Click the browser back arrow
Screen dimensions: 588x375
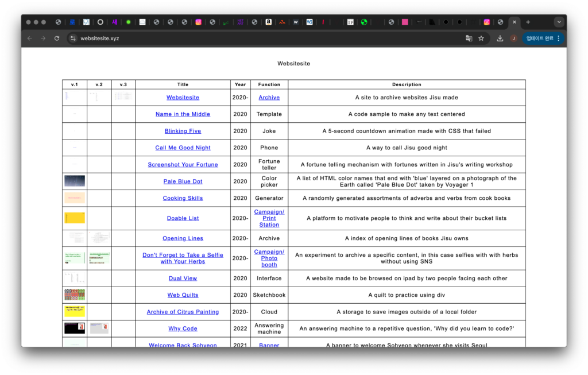[29, 38]
